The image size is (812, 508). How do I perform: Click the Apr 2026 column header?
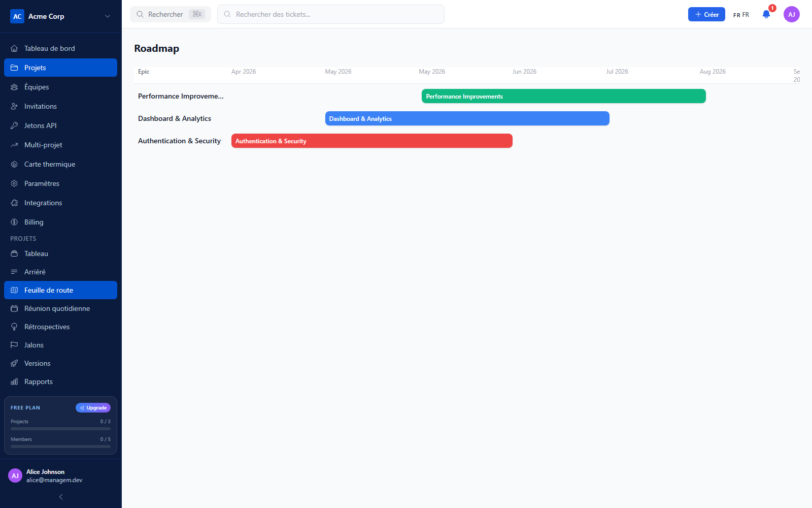pos(244,72)
